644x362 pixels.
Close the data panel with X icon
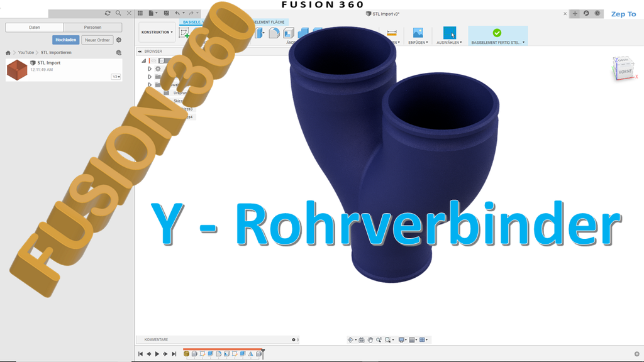pos(129,13)
